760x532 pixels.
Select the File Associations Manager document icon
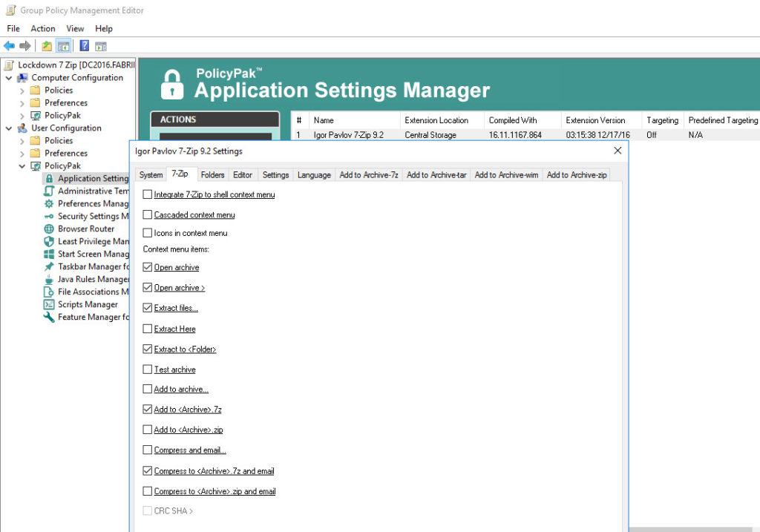pyautogui.click(x=49, y=292)
